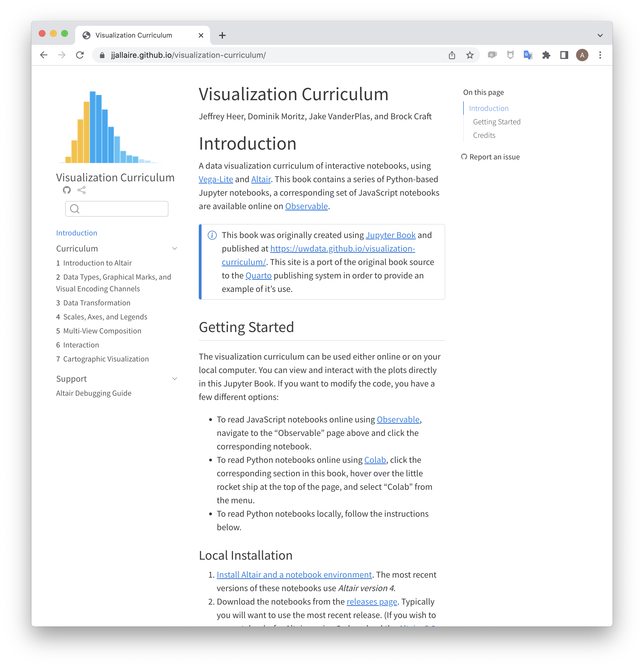Open chapter 6 Interaction in sidebar
Screen dimensions: 644x668
click(81, 345)
